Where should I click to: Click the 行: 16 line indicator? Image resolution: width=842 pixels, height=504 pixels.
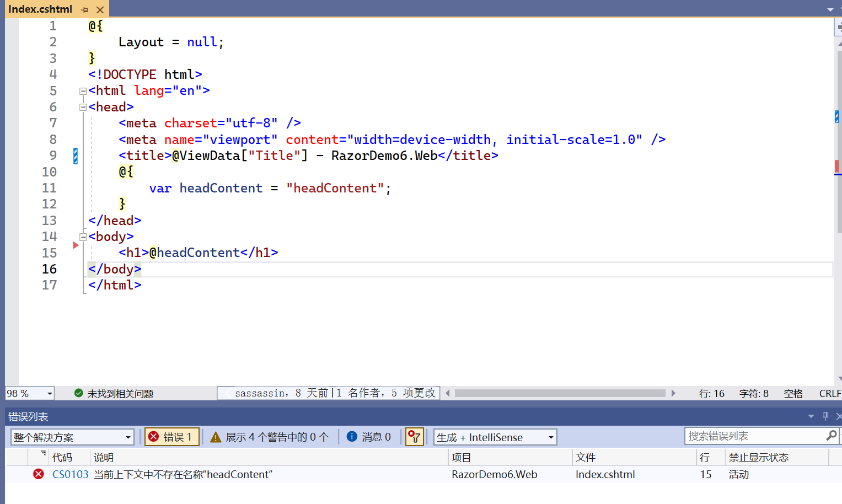(x=711, y=394)
